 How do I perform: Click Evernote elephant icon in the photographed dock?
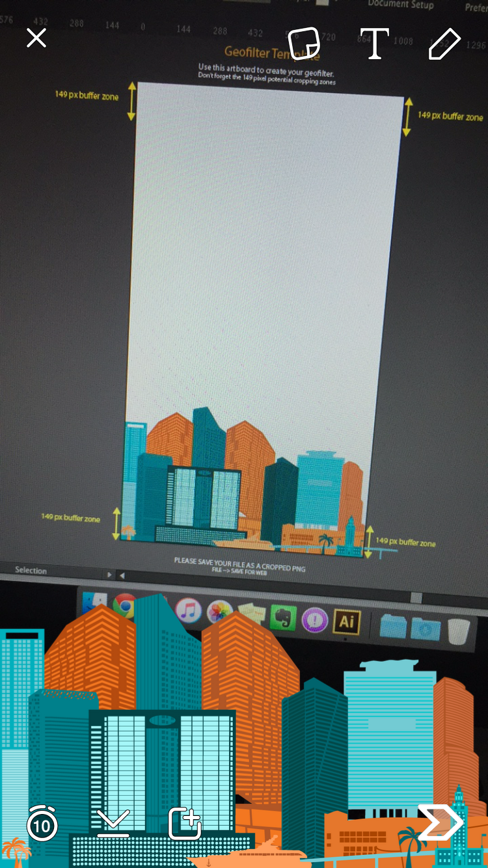tap(284, 617)
